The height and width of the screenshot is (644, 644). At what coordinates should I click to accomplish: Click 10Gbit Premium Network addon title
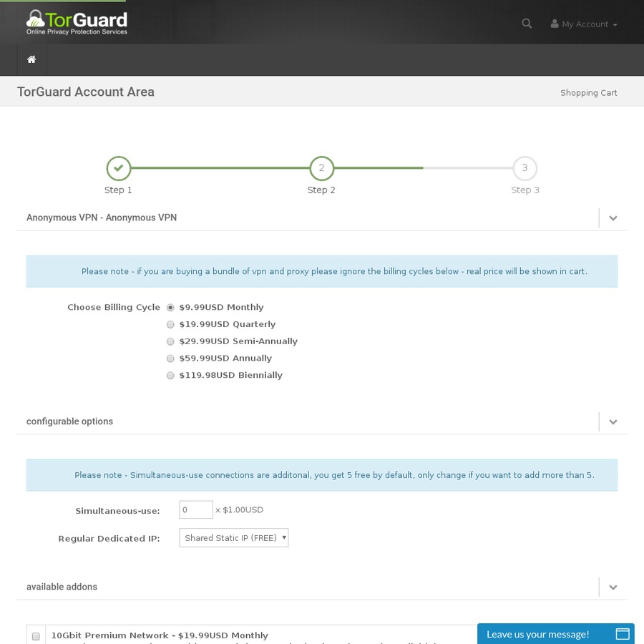tap(160, 635)
